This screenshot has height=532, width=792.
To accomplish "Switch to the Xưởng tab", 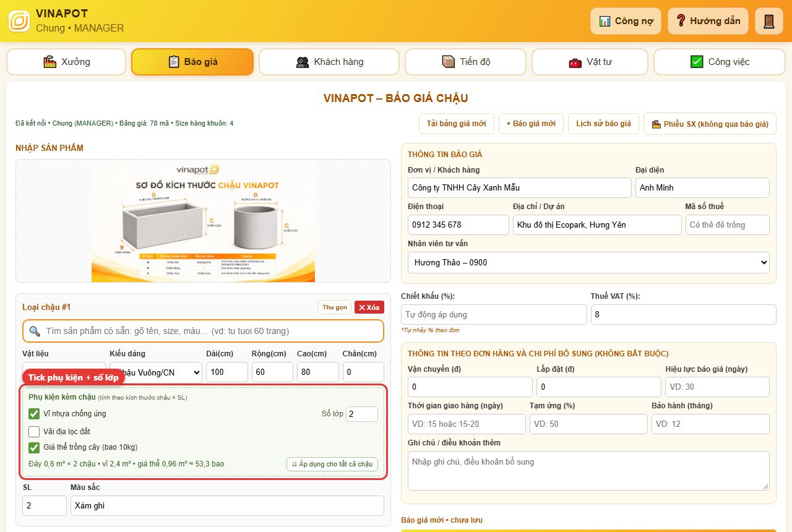I will pos(66,62).
